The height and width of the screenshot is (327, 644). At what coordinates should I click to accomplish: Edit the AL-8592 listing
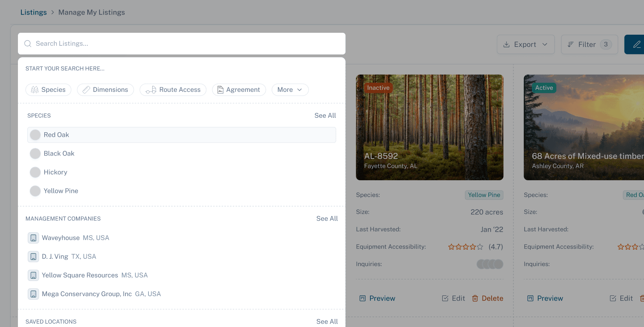tap(453, 298)
